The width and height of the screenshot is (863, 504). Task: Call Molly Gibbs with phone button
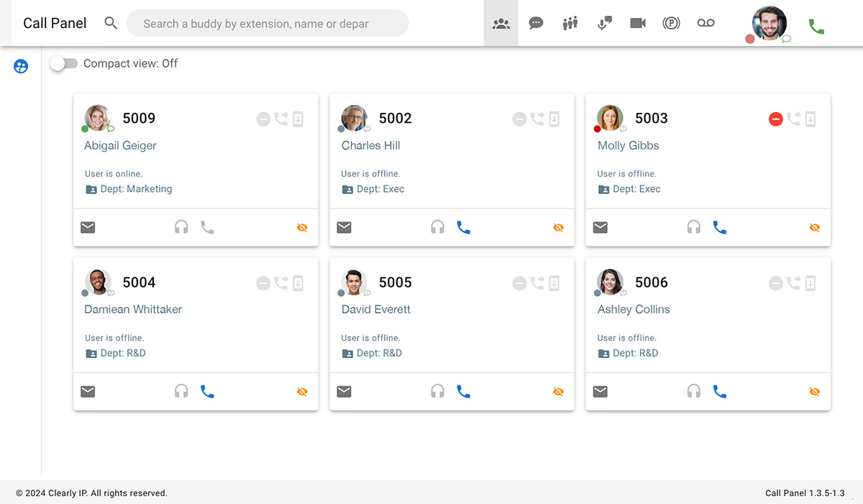[719, 228]
